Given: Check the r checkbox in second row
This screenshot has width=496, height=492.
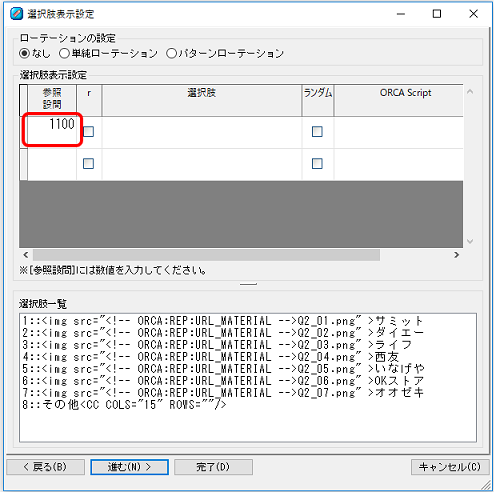Looking at the screenshot, I should click(x=88, y=163).
